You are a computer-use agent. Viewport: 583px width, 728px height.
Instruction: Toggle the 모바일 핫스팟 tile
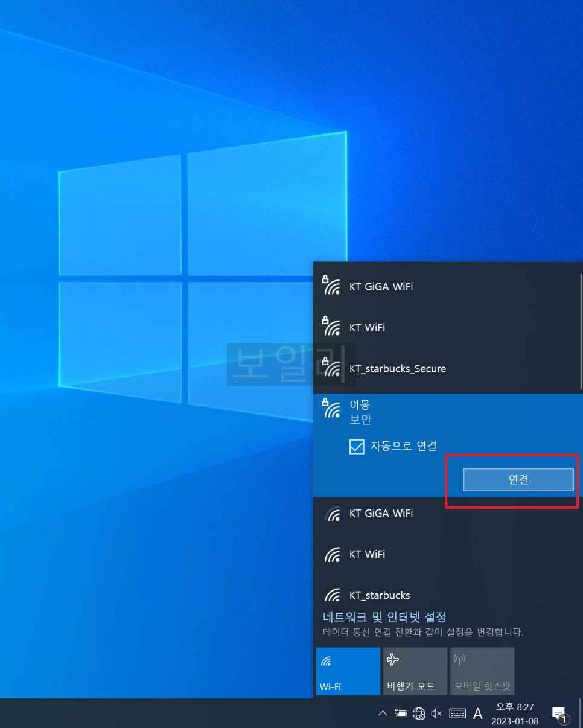(482, 671)
